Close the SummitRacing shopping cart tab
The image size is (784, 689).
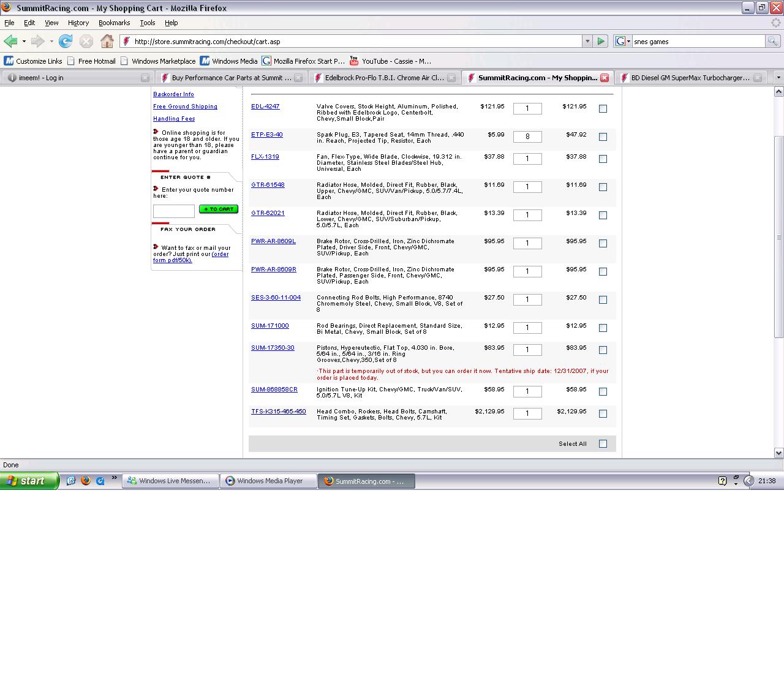[x=605, y=78]
